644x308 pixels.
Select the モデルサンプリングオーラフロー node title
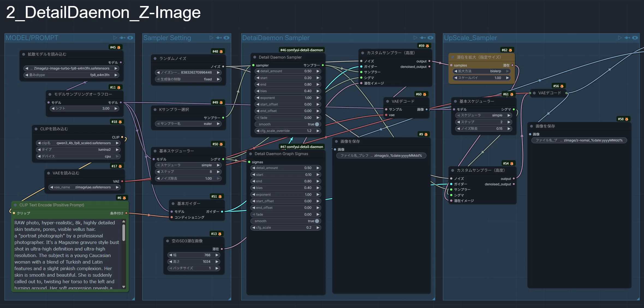(83, 94)
